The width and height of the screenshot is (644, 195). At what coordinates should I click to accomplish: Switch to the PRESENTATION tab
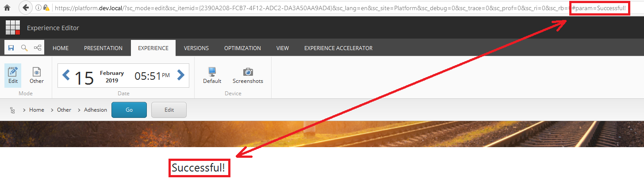pyautogui.click(x=103, y=48)
